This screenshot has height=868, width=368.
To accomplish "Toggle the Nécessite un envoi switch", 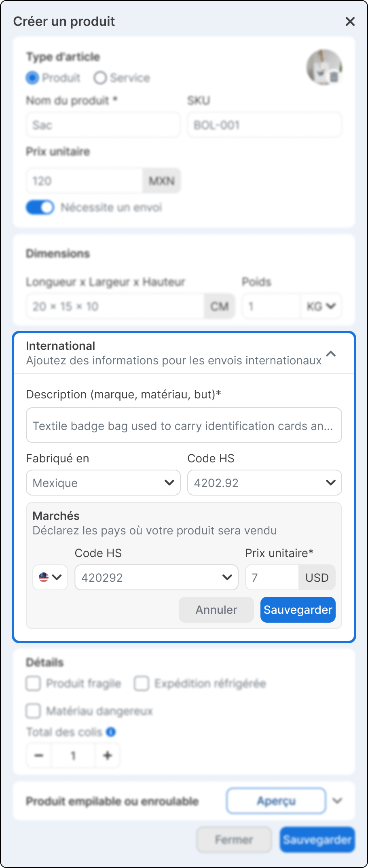I will 40,208.
